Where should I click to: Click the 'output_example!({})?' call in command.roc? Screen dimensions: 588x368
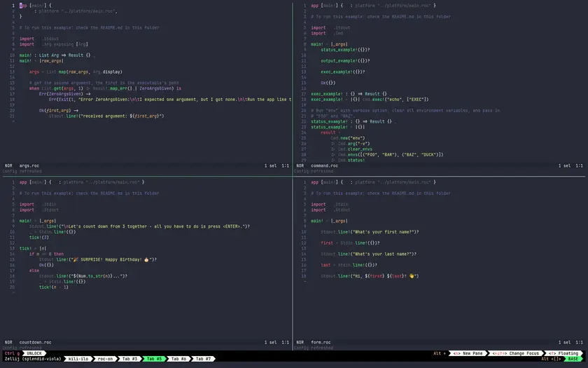(x=345, y=61)
